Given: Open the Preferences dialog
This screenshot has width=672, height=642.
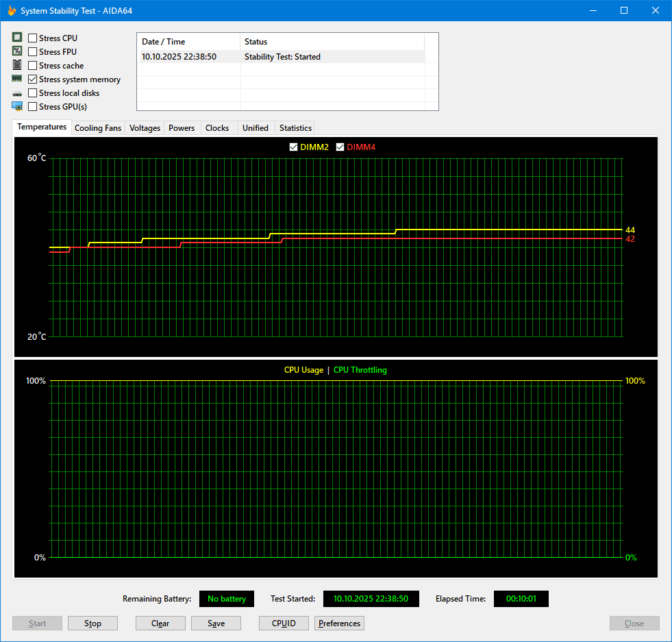Looking at the screenshot, I should [339, 623].
